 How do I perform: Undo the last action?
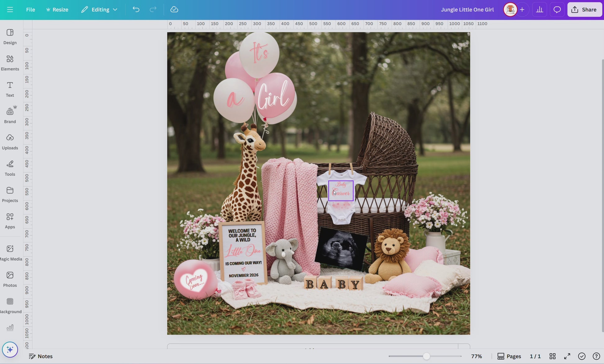coord(136,10)
